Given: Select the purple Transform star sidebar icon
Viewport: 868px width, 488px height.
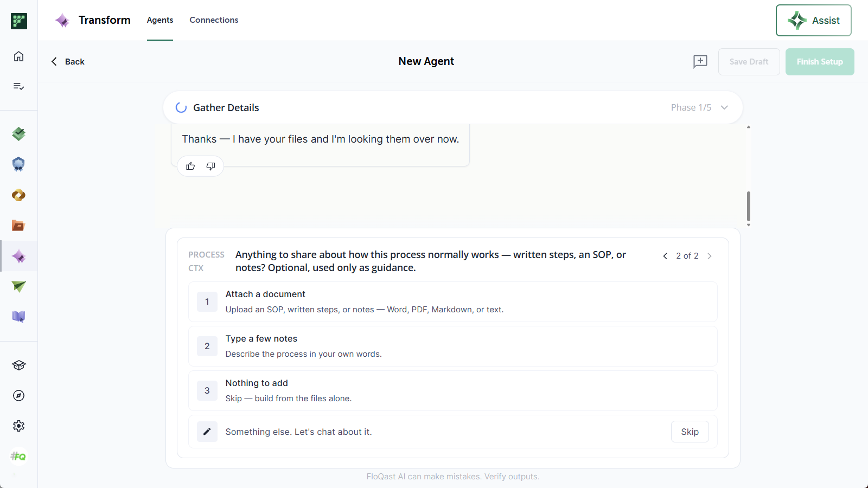Looking at the screenshot, I should pos(19,256).
